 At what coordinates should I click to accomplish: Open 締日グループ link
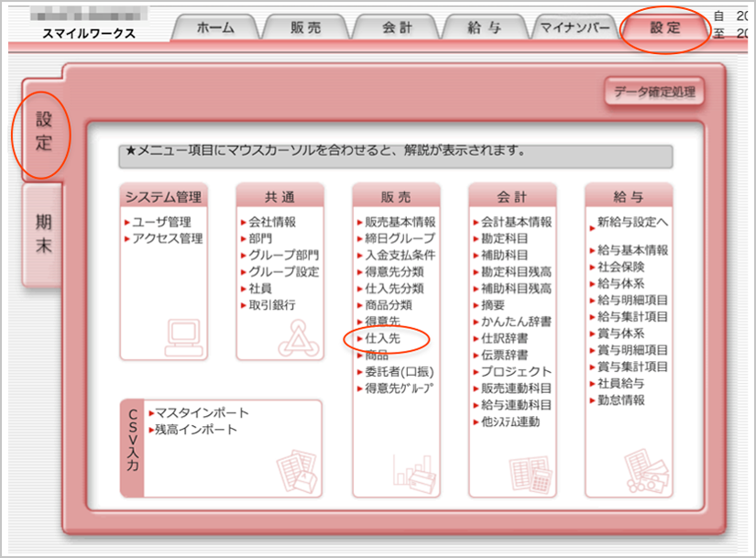400,239
